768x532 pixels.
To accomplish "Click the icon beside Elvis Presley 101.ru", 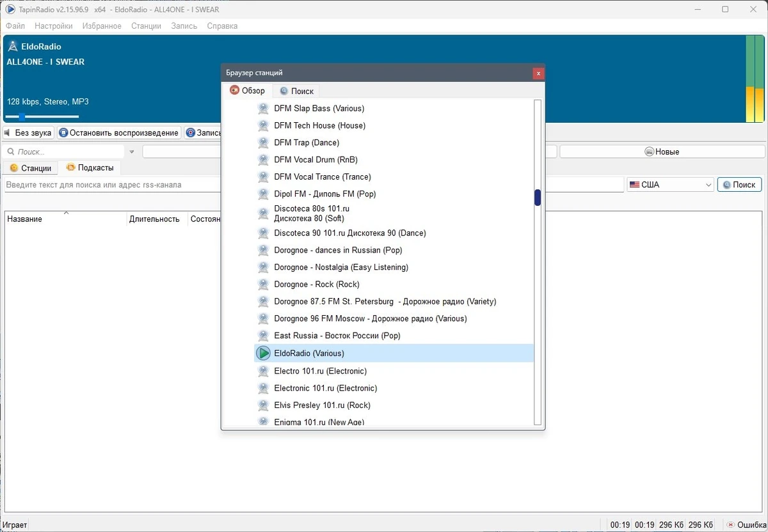I will coord(263,405).
